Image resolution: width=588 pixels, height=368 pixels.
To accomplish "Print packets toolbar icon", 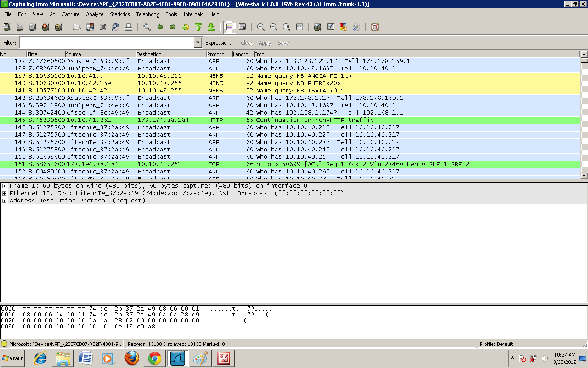I will click(129, 27).
